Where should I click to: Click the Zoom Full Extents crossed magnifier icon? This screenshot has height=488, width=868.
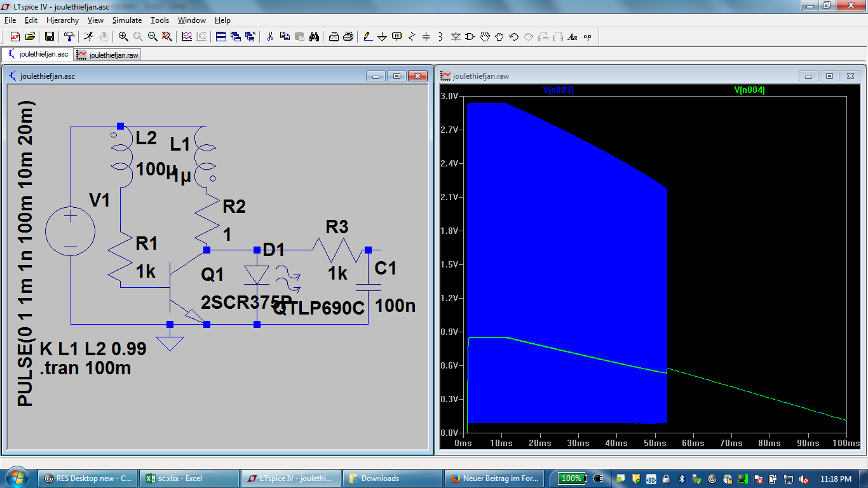click(x=166, y=37)
